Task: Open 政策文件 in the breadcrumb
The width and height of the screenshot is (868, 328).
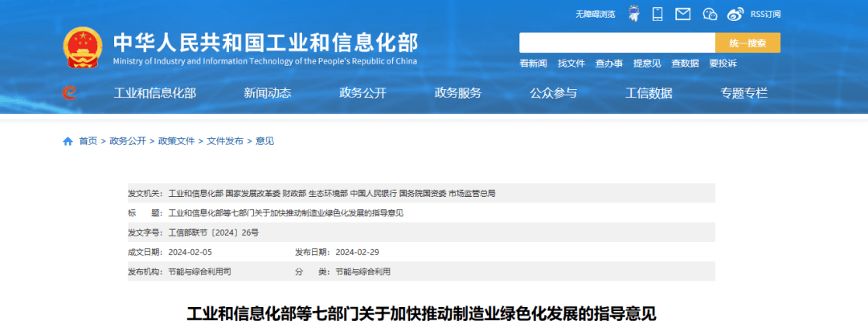Action: tap(176, 141)
